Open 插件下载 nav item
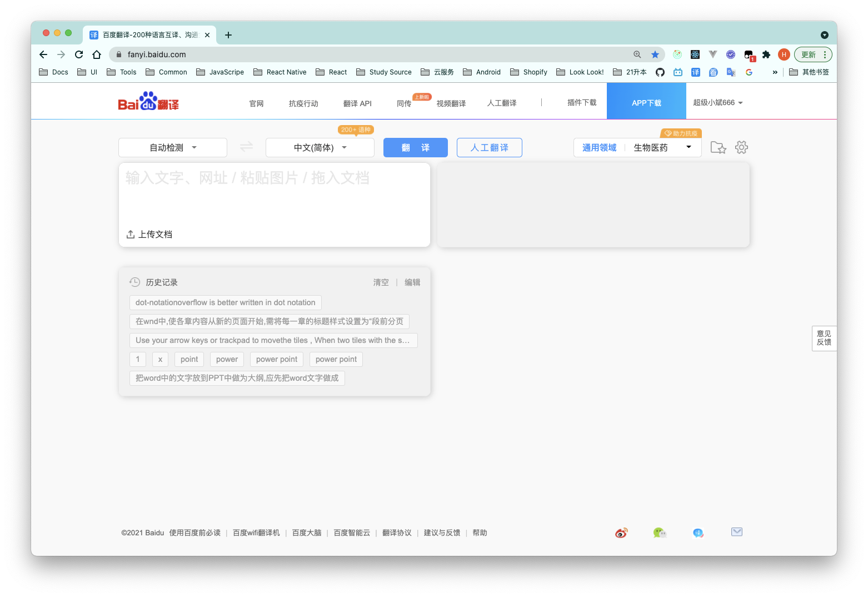The height and width of the screenshot is (597, 868). 582,102
